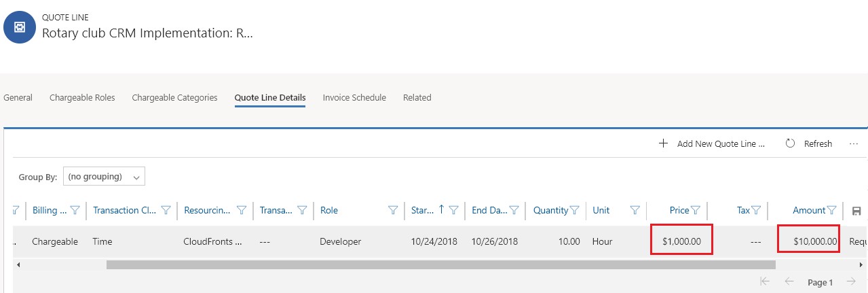This screenshot has height=293, width=868.
Task: Sort by the Amount column header
Action: pyautogui.click(x=809, y=211)
